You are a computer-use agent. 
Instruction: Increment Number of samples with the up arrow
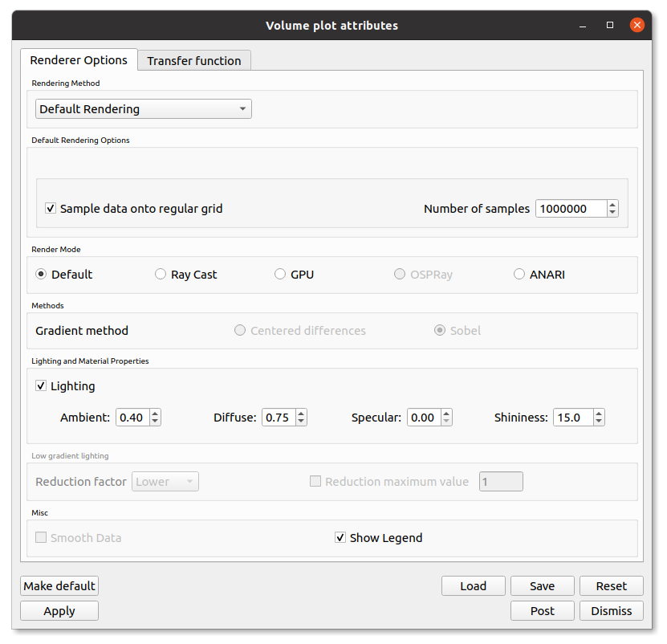[611, 204]
